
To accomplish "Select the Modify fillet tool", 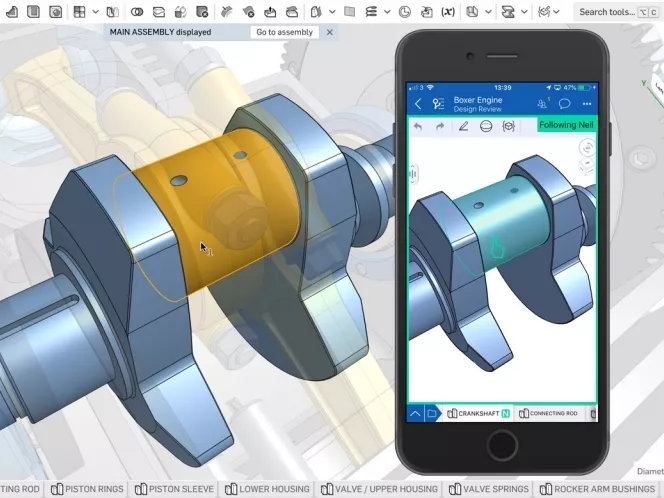I will click(227, 12).
